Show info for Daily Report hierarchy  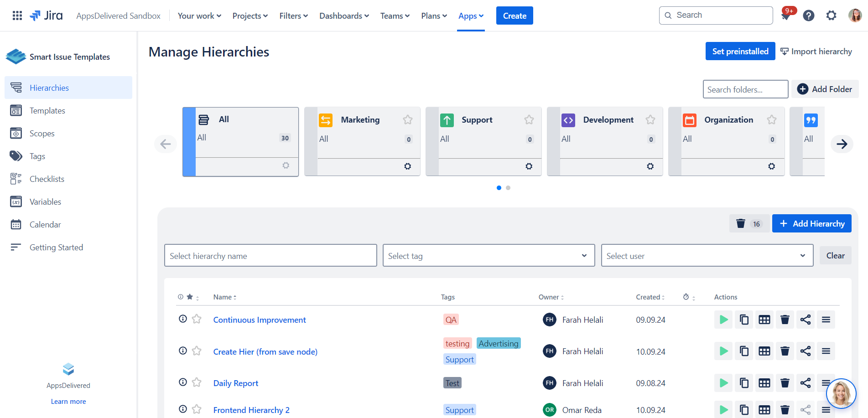[183, 382]
